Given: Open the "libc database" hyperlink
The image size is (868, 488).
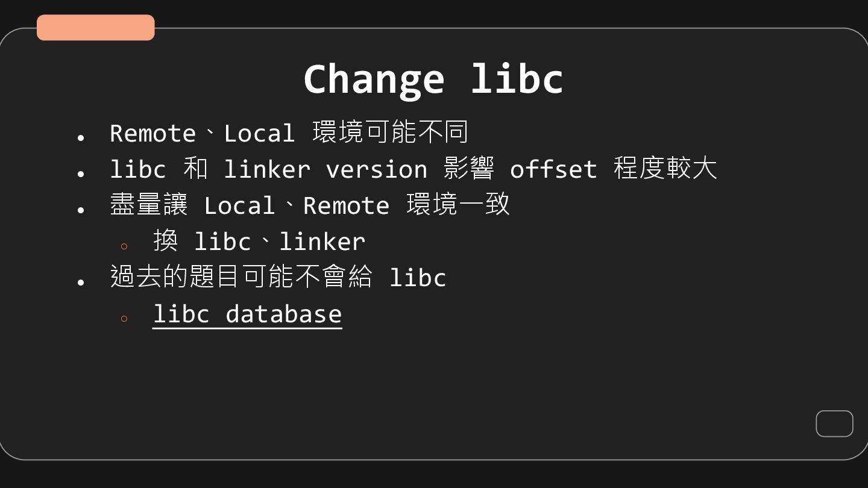Looking at the screenshot, I should coord(247,314).
